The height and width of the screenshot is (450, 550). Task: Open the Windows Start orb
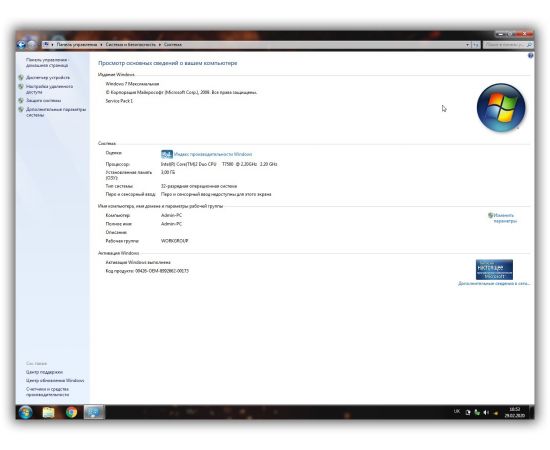25,412
